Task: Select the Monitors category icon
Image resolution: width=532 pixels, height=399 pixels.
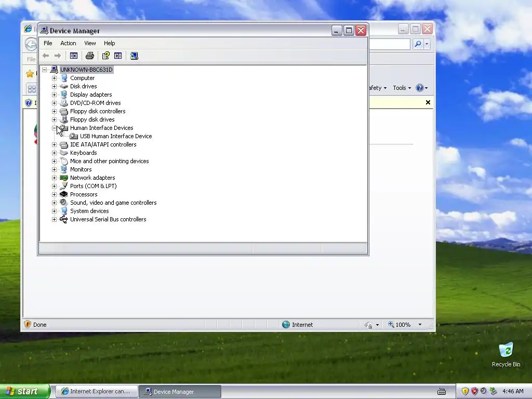Action: point(64,169)
